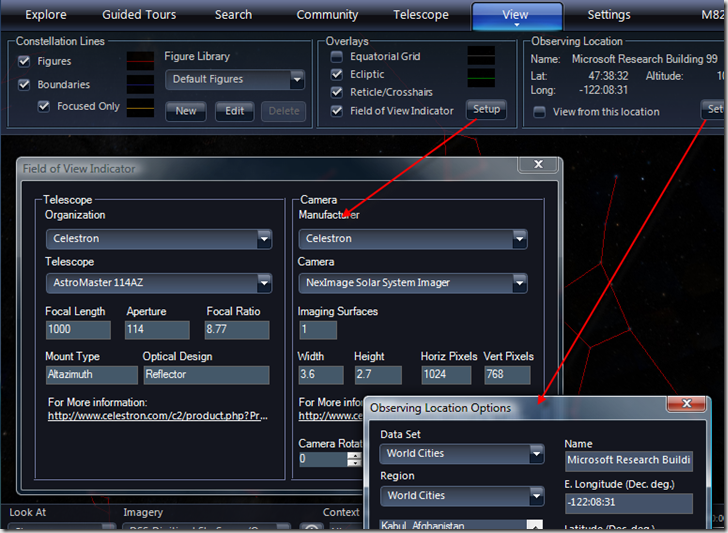
Task: Open the Default Figures dropdown
Action: click(x=235, y=79)
